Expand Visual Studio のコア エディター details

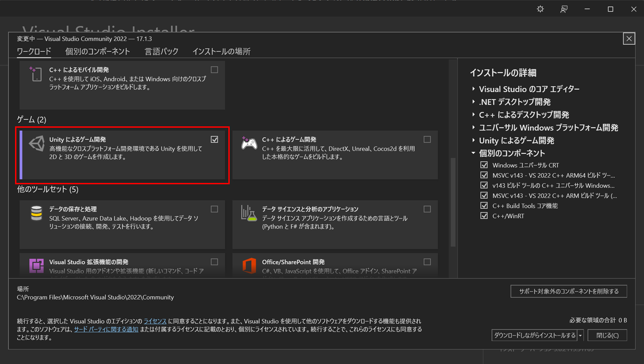[x=474, y=89]
